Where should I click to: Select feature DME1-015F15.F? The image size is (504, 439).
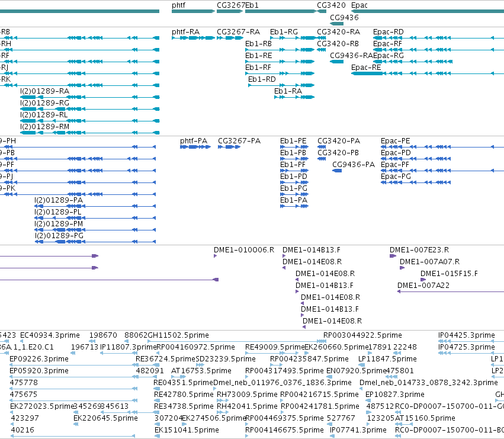449,274
